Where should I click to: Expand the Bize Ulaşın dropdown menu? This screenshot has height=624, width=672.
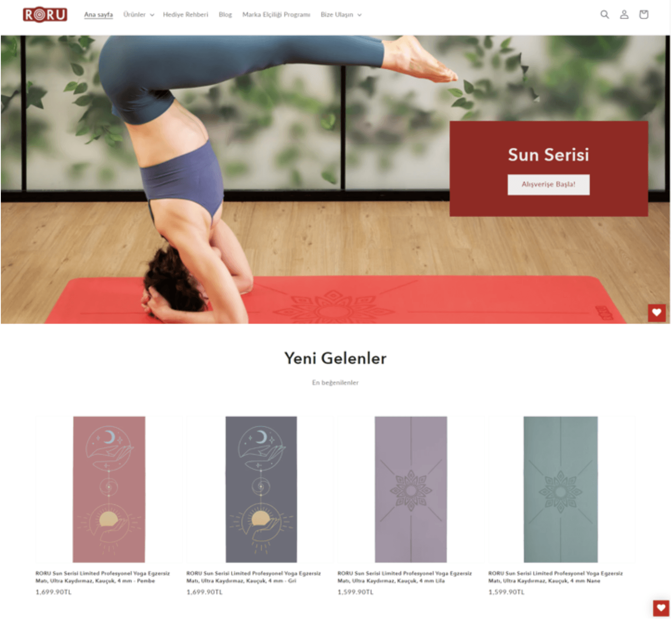[x=341, y=14]
